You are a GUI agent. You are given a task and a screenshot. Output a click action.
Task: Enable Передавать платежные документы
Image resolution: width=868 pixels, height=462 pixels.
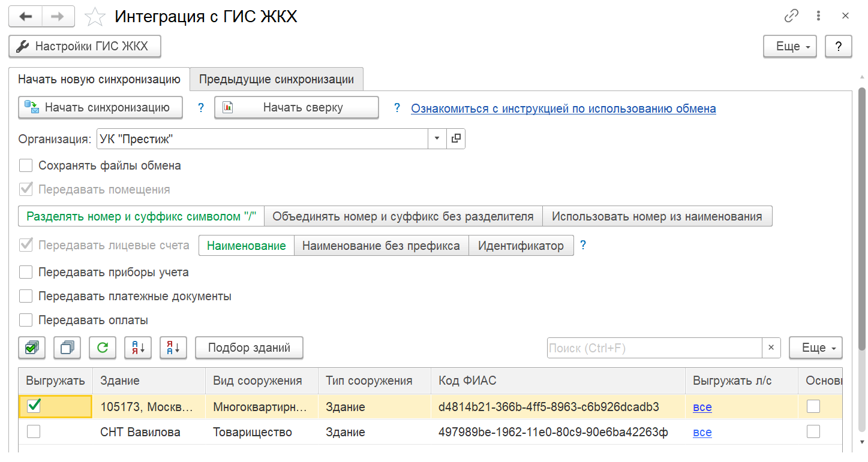tap(26, 296)
